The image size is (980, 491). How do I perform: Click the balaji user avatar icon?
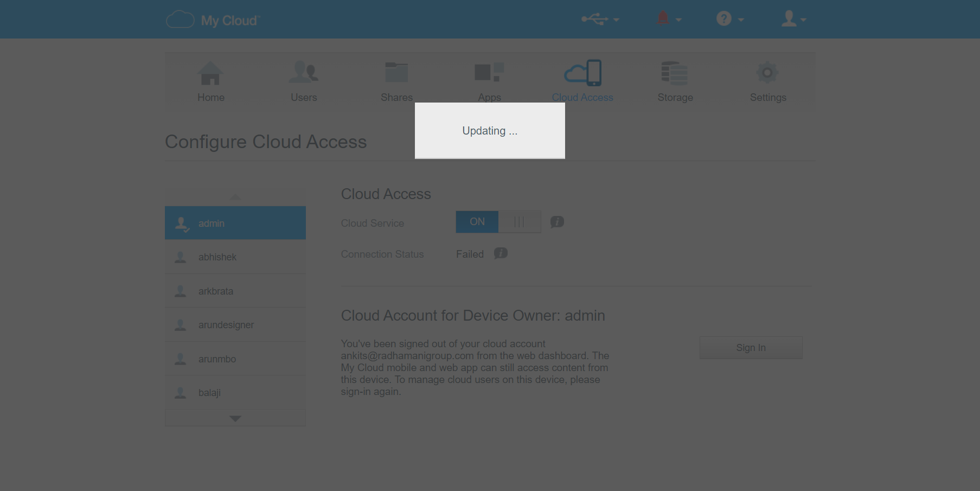[181, 393]
